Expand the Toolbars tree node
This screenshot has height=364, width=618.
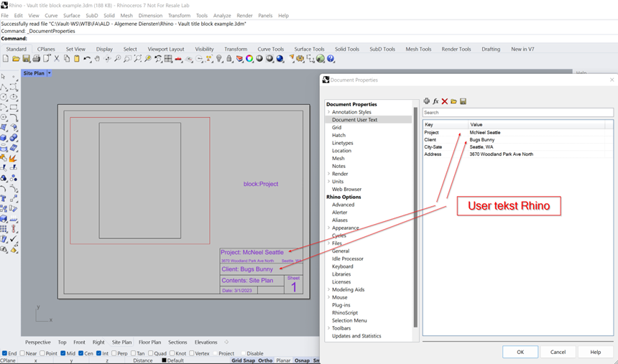pyautogui.click(x=328, y=328)
